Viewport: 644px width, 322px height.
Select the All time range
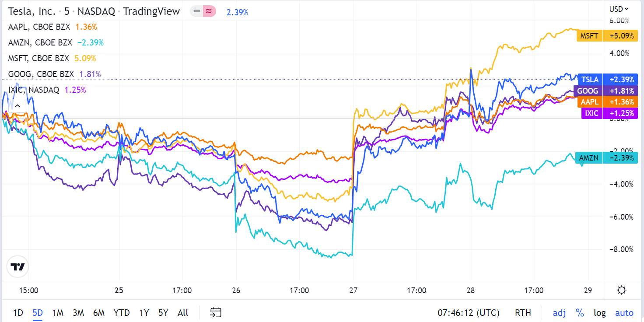pos(183,312)
